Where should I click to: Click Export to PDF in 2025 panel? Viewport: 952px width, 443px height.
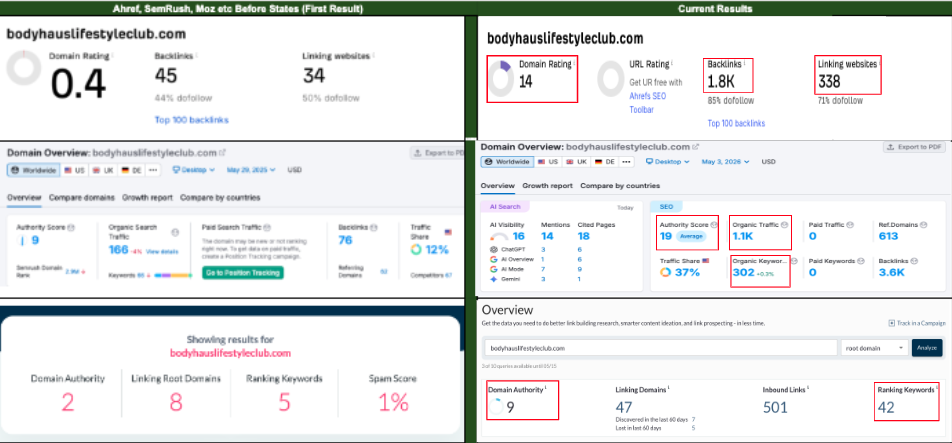[x=437, y=153]
